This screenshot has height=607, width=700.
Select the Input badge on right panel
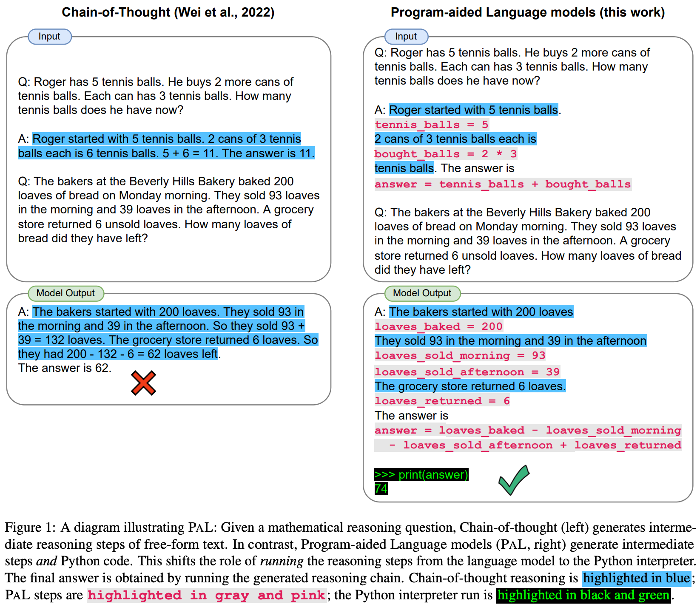point(406,37)
